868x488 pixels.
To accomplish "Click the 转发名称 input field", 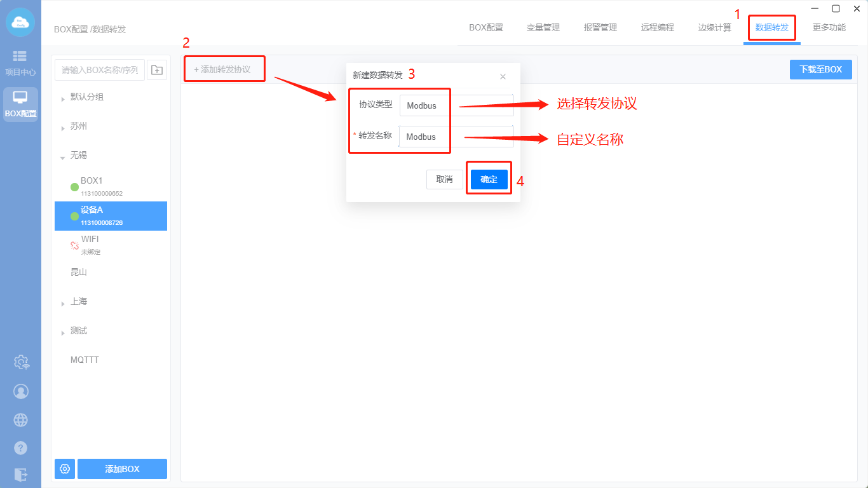I will tap(456, 137).
